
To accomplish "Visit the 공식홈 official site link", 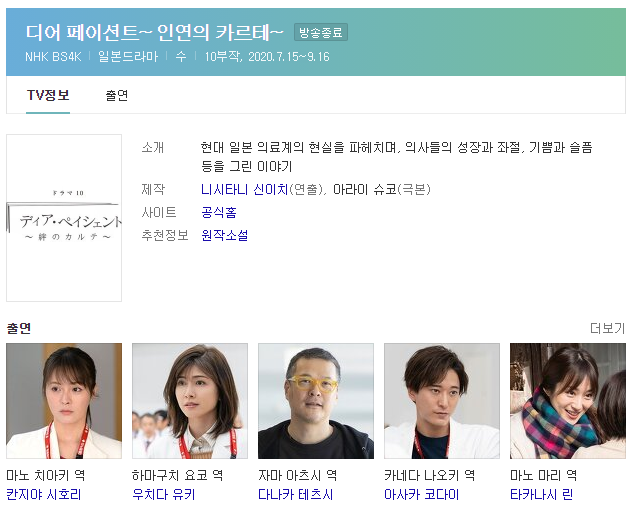I will (x=218, y=212).
